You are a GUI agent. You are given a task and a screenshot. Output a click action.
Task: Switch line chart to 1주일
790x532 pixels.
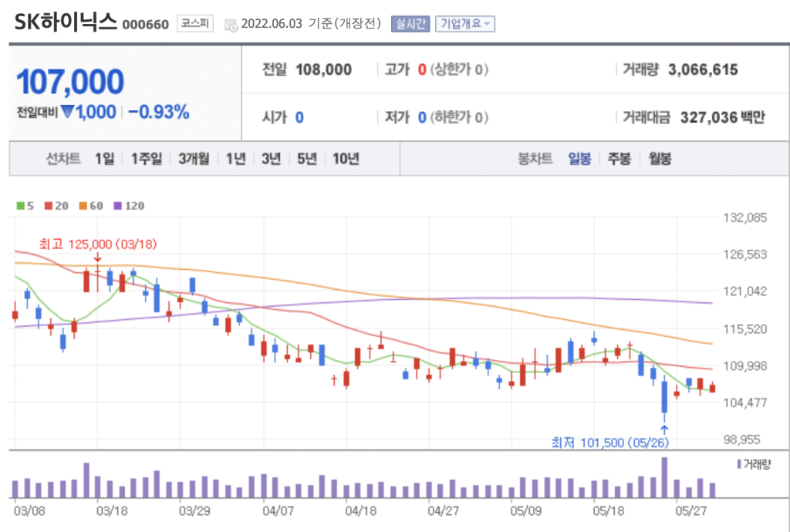pyautogui.click(x=147, y=159)
